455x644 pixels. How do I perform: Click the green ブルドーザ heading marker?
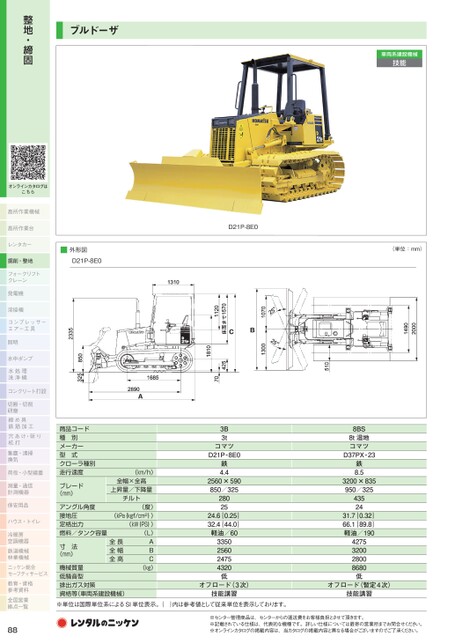pyautogui.click(x=60, y=30)
